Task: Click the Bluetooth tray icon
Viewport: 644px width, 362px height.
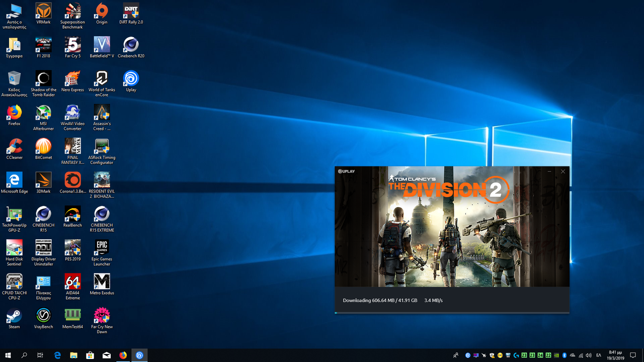Action: click(565, 355)
